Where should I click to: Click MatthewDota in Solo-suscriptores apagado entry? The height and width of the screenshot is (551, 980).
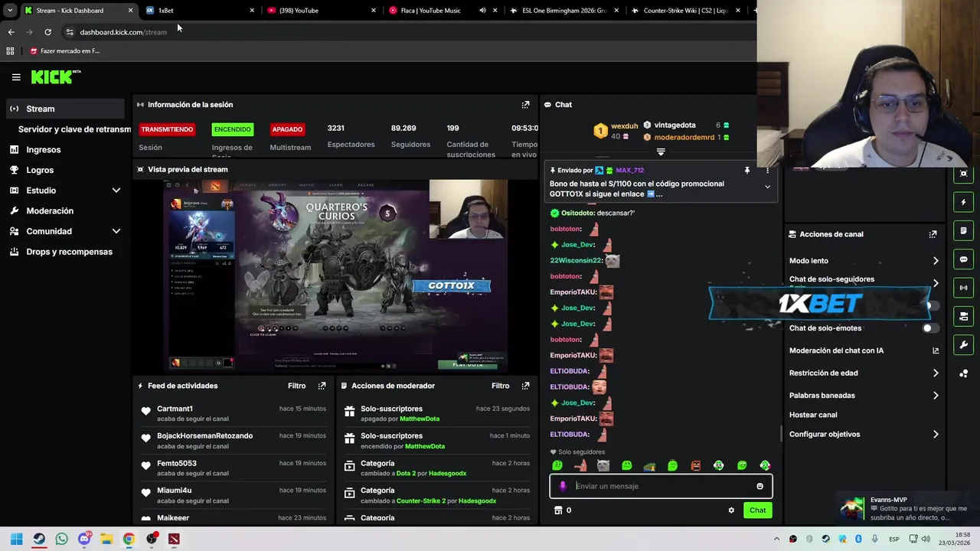pos(419,419)
